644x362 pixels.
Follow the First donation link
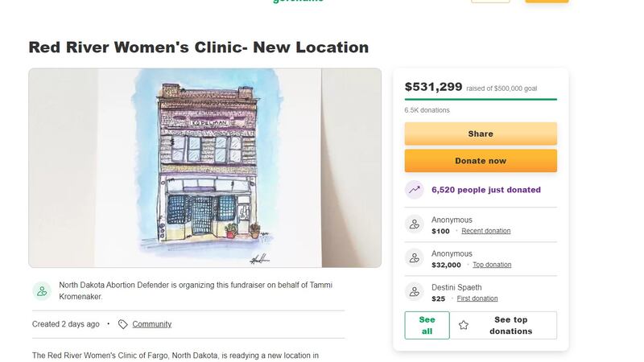coord(477,298)
